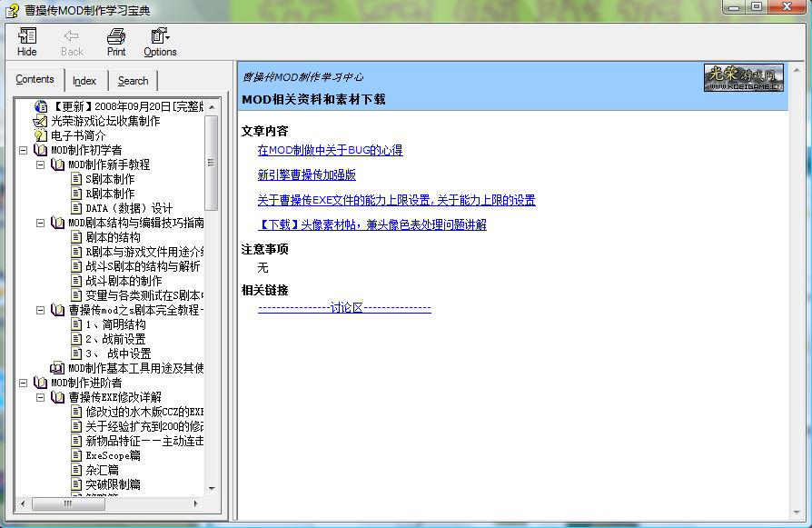Viewport: 812px width, 528px height.
Task: Click icon beside MOD制作基本工具用途及其使用
Action: point(57,368)
